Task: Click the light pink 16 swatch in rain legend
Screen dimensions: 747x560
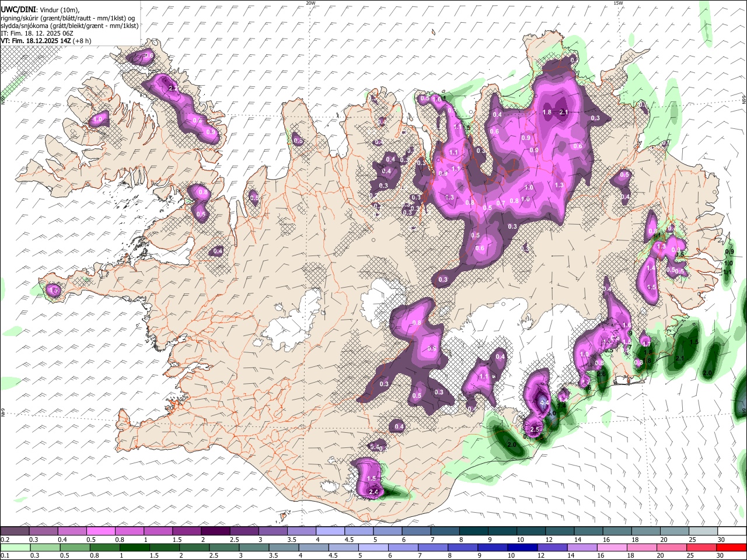Action: [612, 547]
